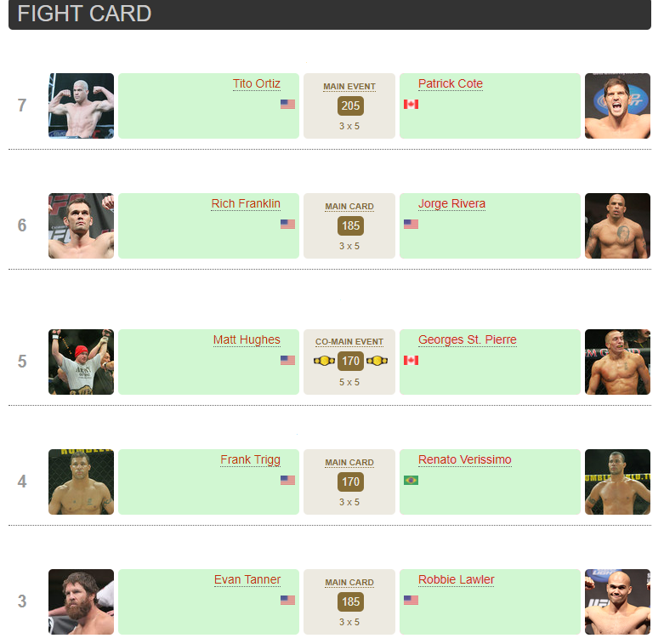Open Patrick Cote fighter profile link
This screenshot has width=664, height=644.
pyautogui.click(x=450, y=83)
